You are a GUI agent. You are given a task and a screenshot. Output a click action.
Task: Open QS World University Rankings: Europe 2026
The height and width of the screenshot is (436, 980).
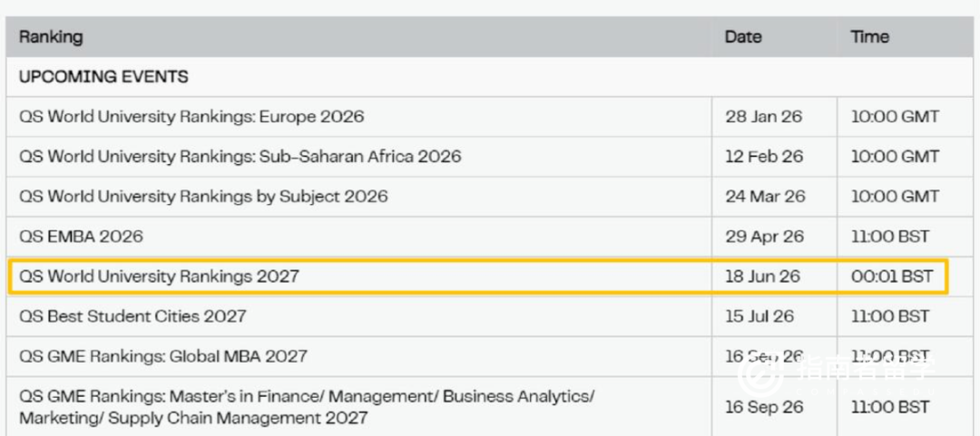pos(191,117)
